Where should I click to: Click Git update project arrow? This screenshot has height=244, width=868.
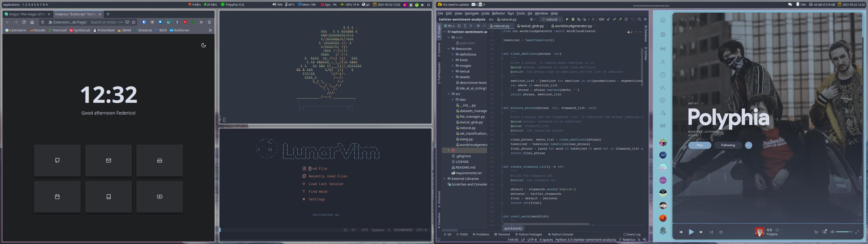(x=609, y=20)
